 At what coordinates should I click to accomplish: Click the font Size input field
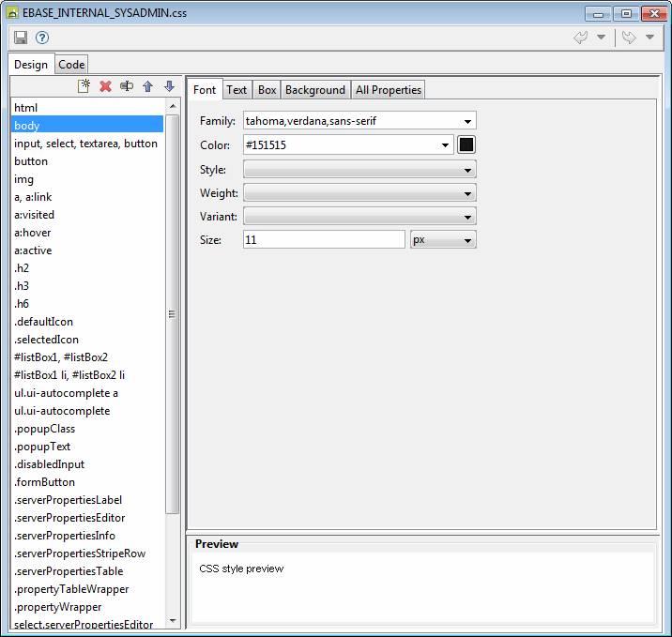[x=324, y=240]
